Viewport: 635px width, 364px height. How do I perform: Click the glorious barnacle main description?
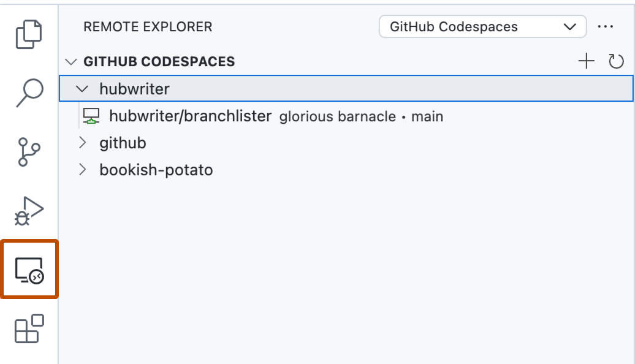click(361, 116)
